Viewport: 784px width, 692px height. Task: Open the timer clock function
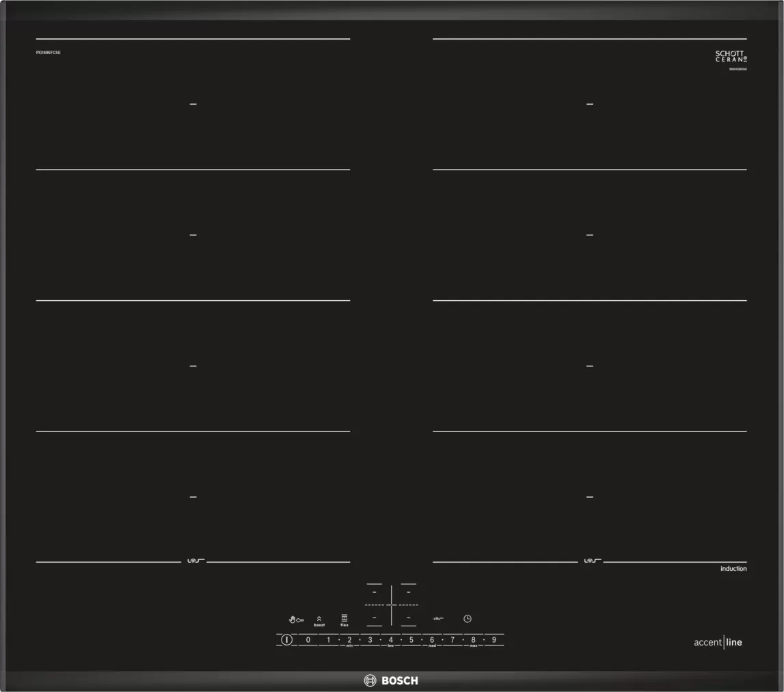pyautogui.click(x=468, y=619)
